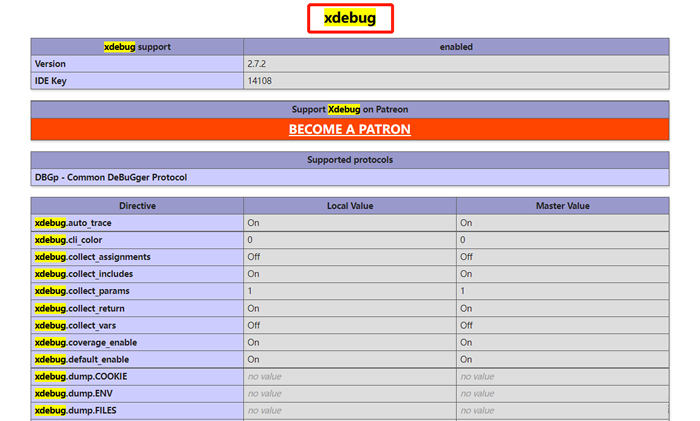Click 'Support Xdebug on Patreon' header
This screenshot has width=700, height=421.
coord(350,109)
